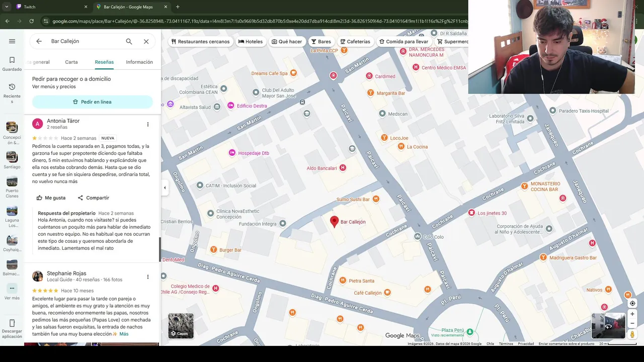The width and height of the screenshot is (644, 362).
Task: Collapse the side panel arrow
Action: (165, 188)
